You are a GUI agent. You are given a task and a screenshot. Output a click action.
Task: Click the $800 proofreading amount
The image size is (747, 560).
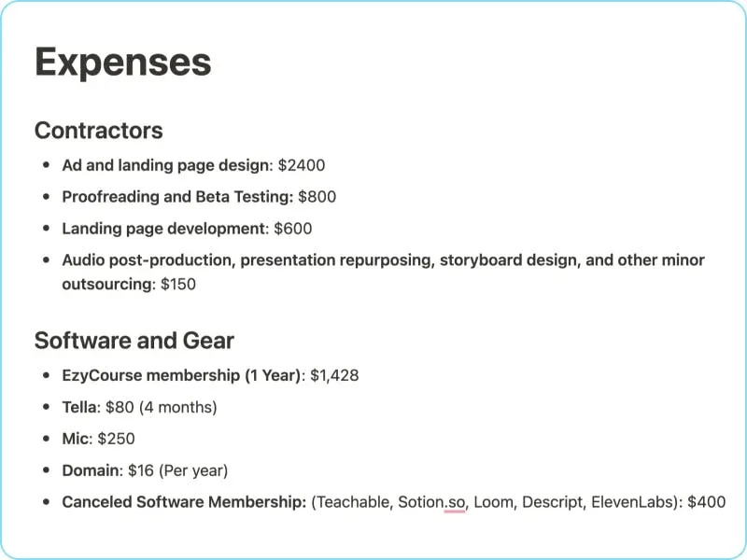point(317,197)
